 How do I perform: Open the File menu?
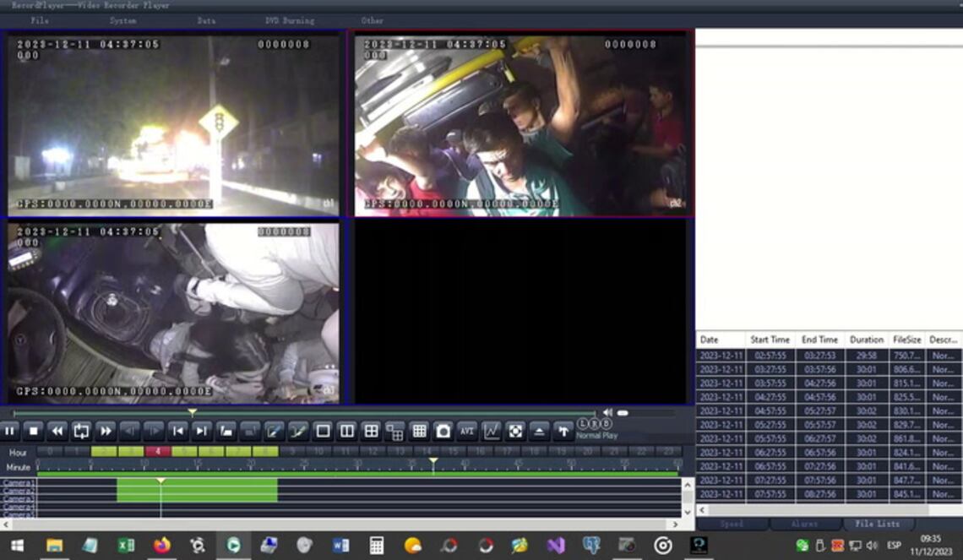(40, 20)
